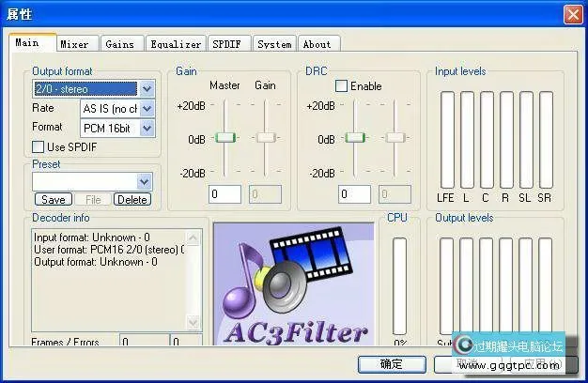Open the Equalizer tab

(176, 44)
